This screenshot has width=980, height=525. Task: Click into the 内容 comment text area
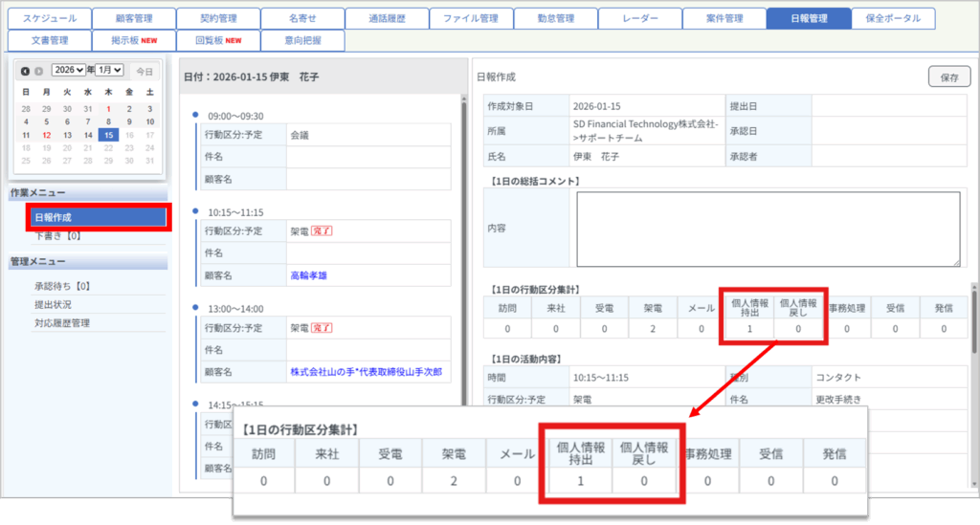tap(768, 229)
